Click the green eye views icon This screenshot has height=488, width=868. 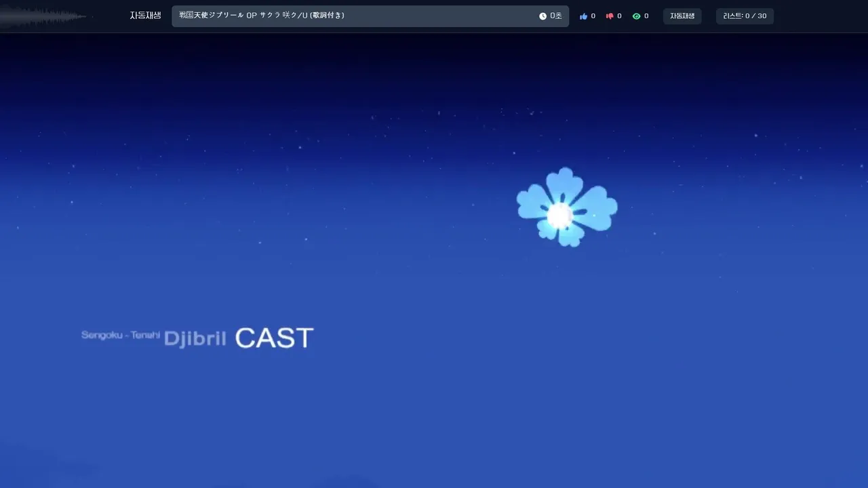636,16
